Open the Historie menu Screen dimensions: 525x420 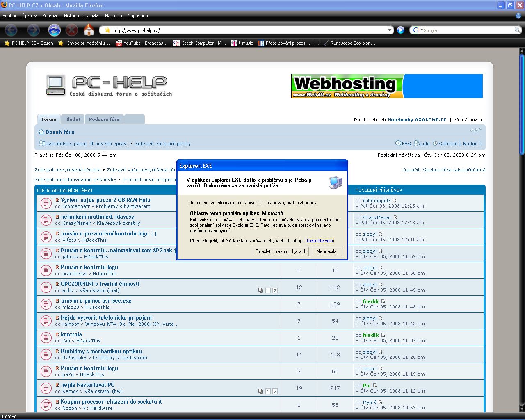71,16
